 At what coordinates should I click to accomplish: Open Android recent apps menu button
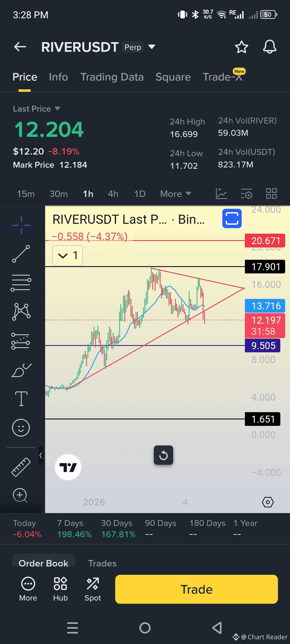click(73, 628)
